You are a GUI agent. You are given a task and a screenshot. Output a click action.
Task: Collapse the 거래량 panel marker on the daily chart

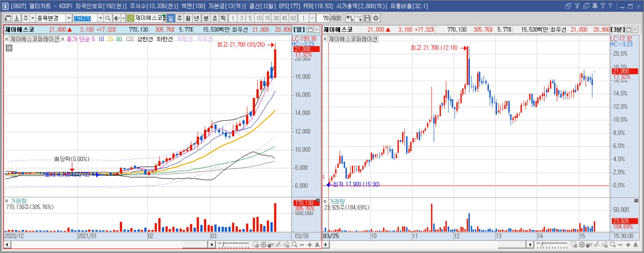tap(7, 201)
